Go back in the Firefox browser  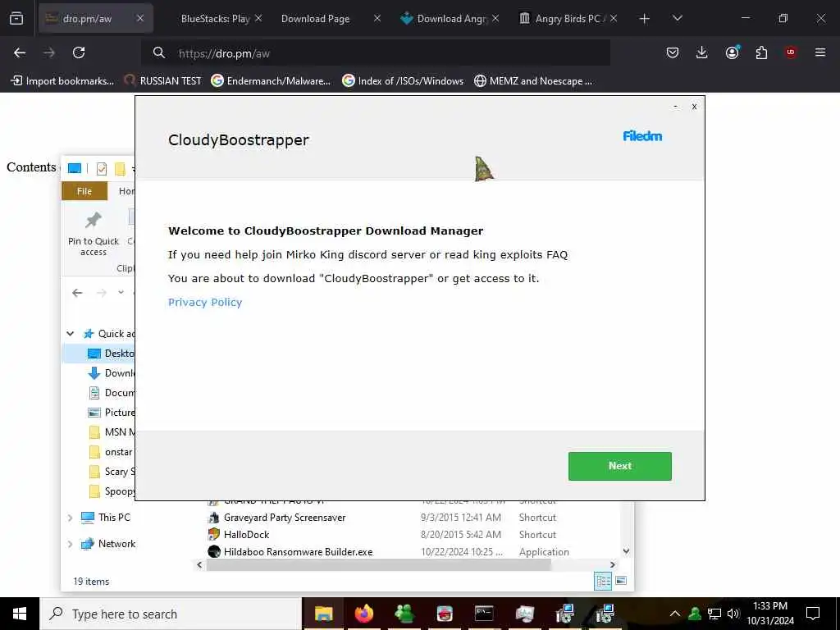[20, 52]
